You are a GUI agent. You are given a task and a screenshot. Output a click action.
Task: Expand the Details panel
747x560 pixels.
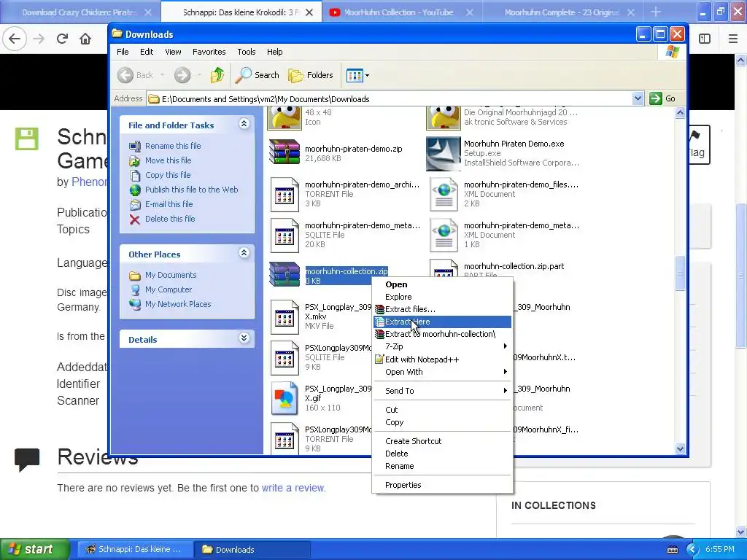tap(244, 338)
